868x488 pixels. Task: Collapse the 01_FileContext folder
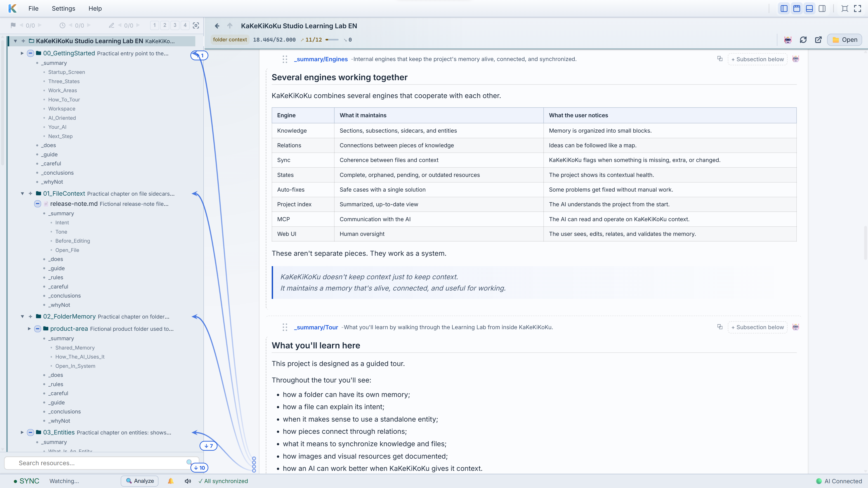tap(22, 194)
